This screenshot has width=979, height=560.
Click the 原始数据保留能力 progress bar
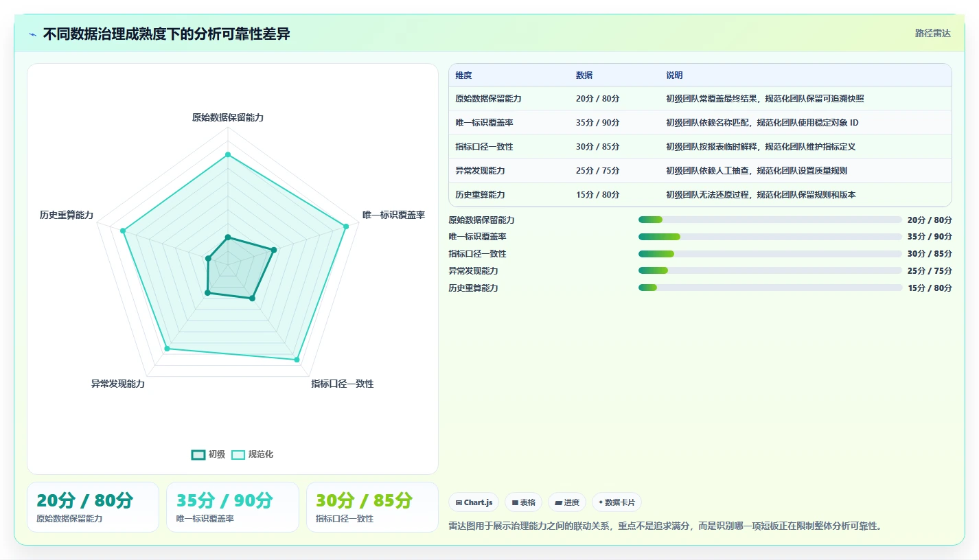770,220
